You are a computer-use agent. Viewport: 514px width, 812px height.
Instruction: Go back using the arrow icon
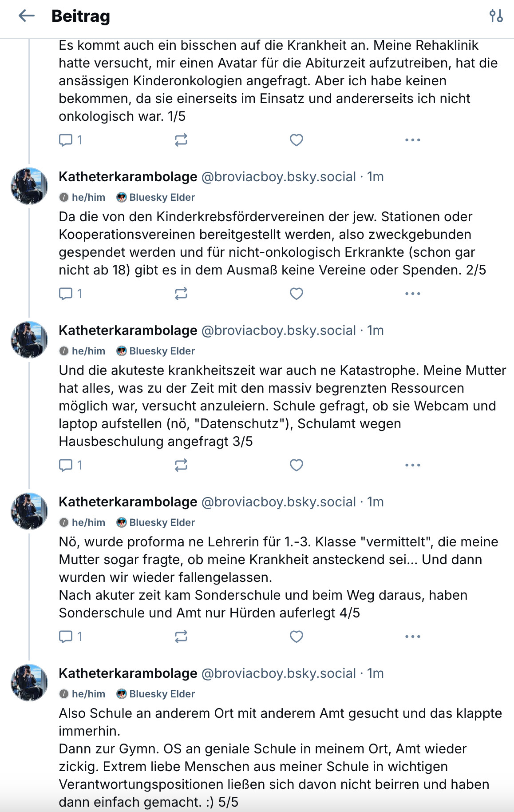pos(27,16)
